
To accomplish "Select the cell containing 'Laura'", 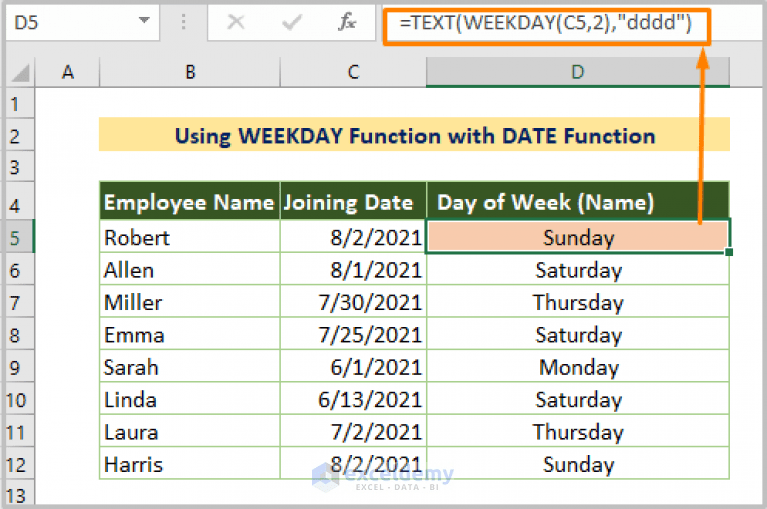I will [x=190, y=432].
